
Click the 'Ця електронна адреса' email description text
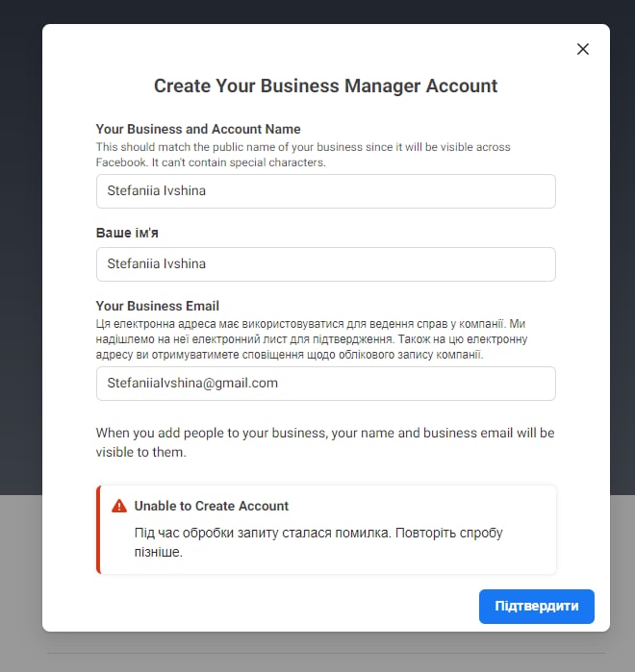click(312, 339)
